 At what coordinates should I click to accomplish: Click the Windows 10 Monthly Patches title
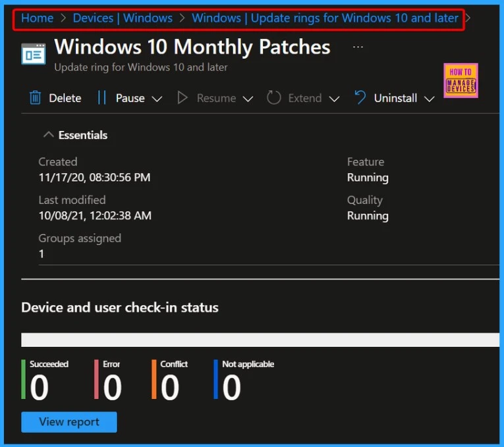click(x=192, y=47)
